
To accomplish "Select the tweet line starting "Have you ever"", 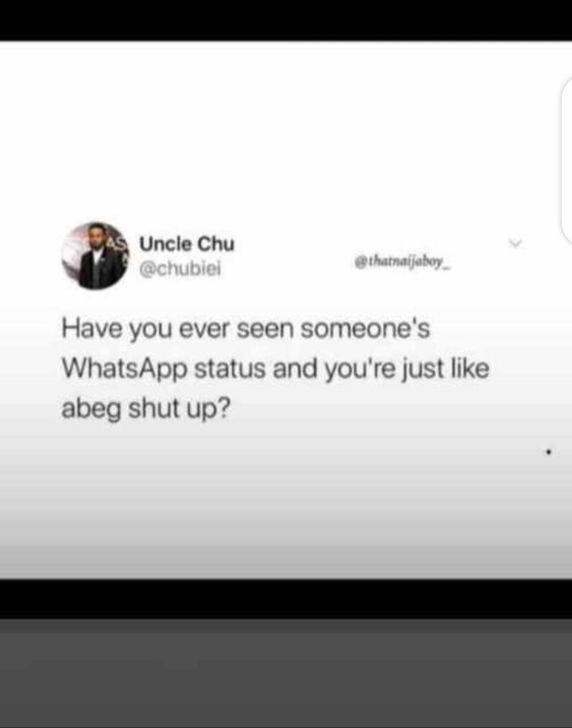I will pos(245,329).
